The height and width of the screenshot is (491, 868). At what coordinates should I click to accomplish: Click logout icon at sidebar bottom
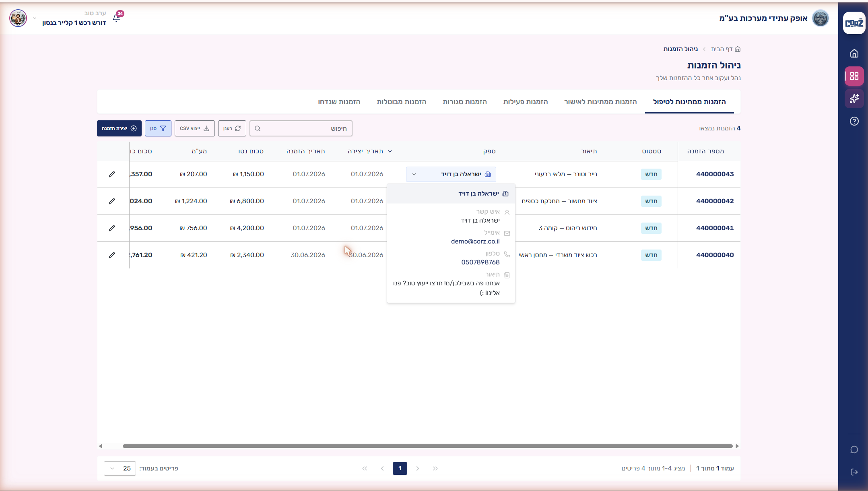[x=854, y=472]
